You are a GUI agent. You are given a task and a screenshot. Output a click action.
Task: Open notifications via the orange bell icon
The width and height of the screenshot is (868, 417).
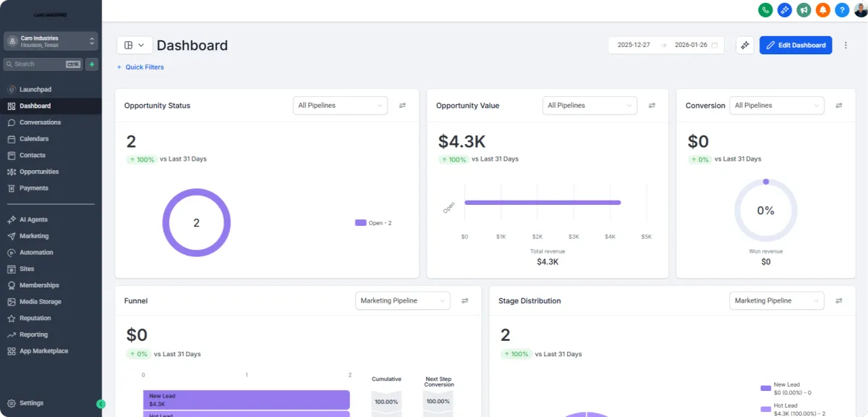pyautogui.click(x=822, y=10)
